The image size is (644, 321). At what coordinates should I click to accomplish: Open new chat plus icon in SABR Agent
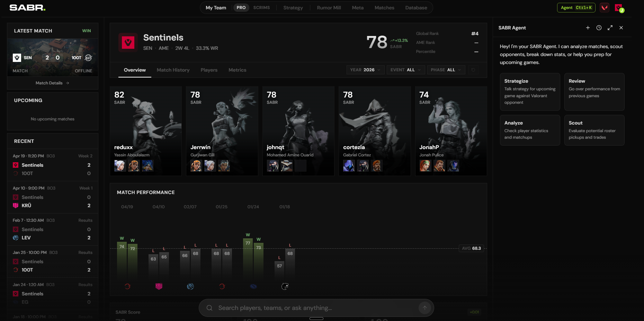[588, 28]
